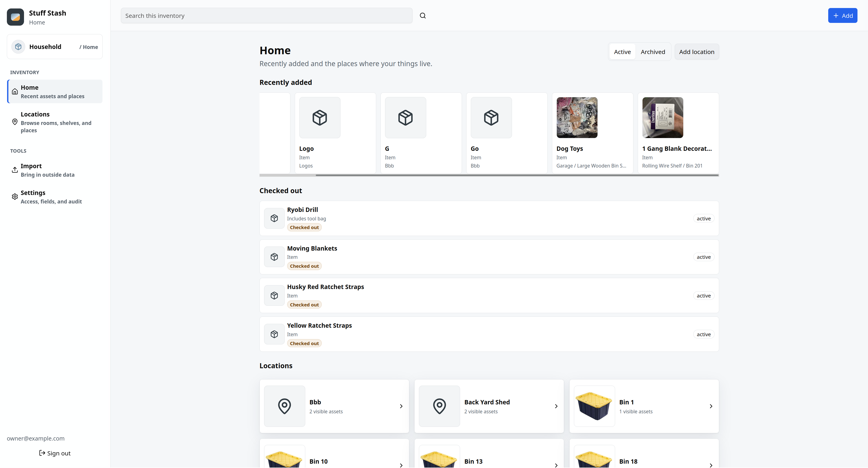868x468 pixels.
Task: Click Husky Red Ratchet Straps' Checked out badge
Action: pos(304,304)
